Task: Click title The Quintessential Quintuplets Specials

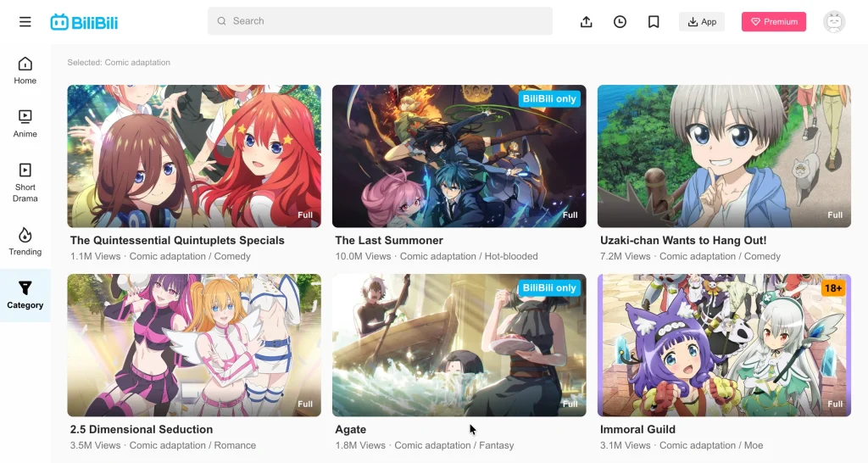Action: [x=177, y=240]
